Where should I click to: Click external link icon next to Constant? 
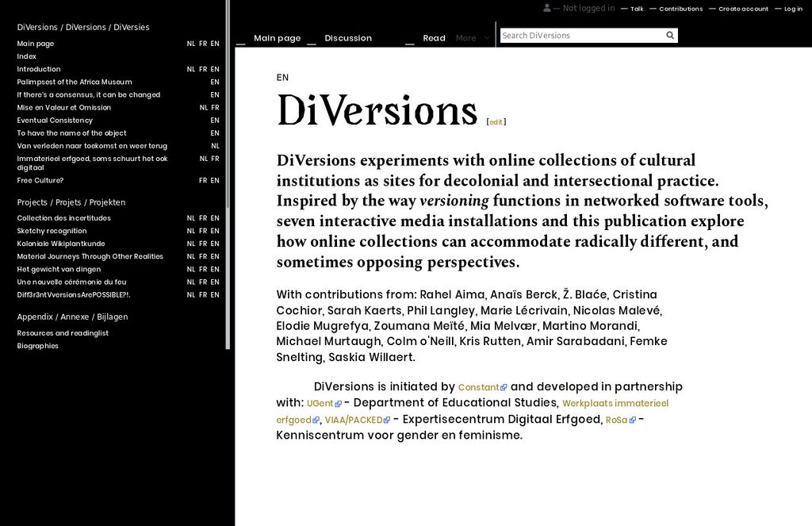(x=504, y=388)
